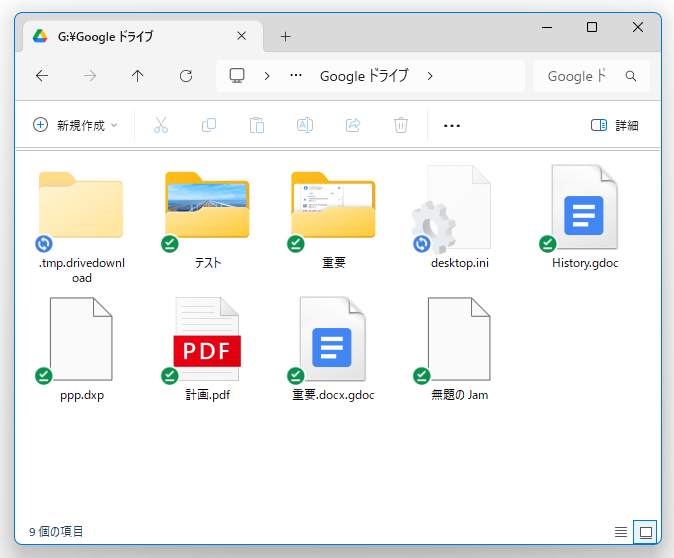This screenshot has height=558, width=674.
Task: Click the Cut scissors icon in toolbar
Action: coord(161,125)
